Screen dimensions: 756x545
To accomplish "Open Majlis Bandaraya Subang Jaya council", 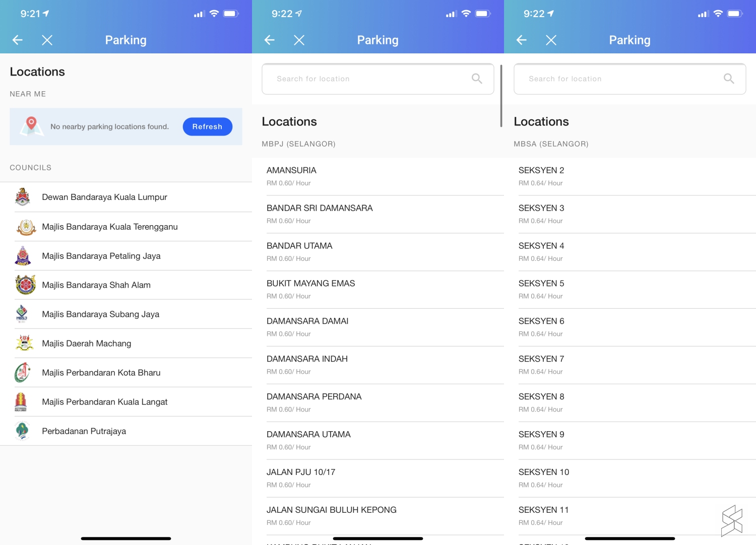I will pos(100,314).
